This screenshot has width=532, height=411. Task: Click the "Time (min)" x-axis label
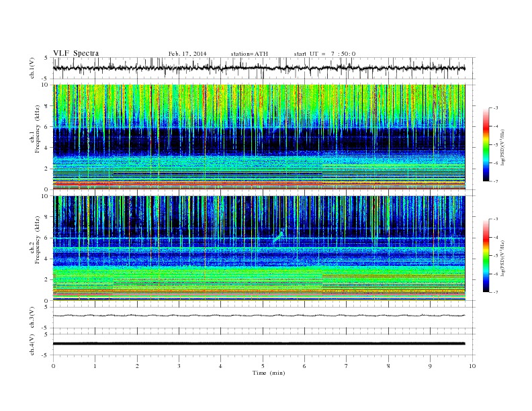[x=269, y=373]
